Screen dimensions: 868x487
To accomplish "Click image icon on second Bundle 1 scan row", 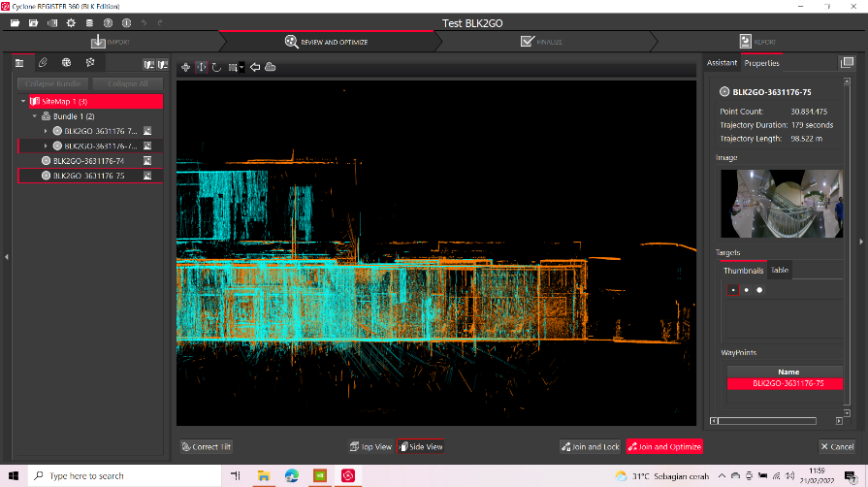I will coord(147,146).
